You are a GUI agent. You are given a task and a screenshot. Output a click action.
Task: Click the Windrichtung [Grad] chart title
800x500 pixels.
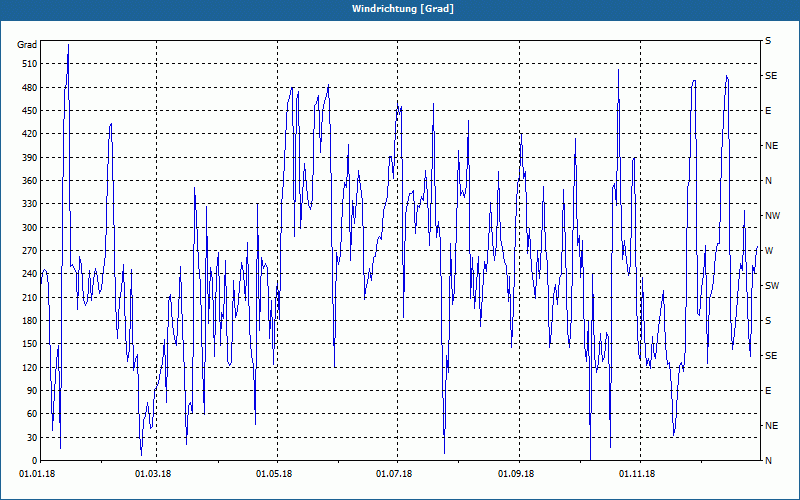click(x=403, y=9)
